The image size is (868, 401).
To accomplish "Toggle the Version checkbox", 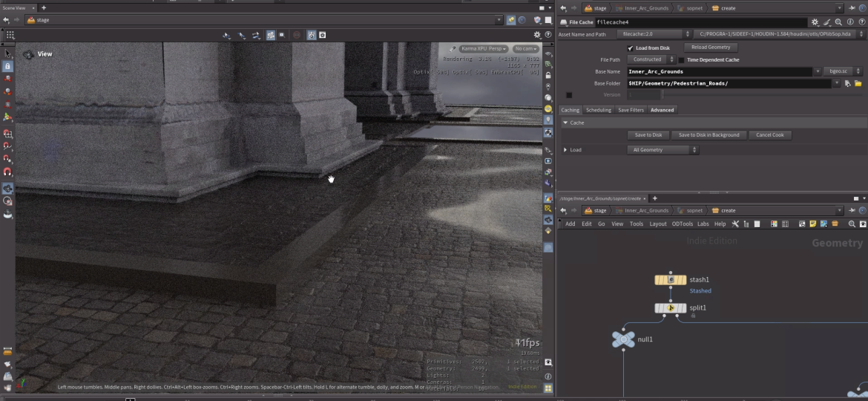I will [x=569, y=95].
